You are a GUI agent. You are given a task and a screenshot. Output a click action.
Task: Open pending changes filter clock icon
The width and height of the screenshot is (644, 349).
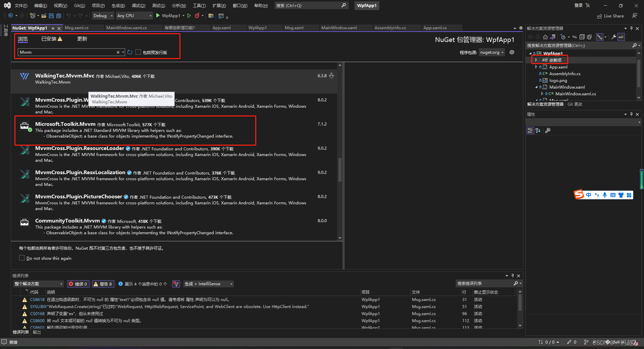pyautogui.click(x=563, y=37)
